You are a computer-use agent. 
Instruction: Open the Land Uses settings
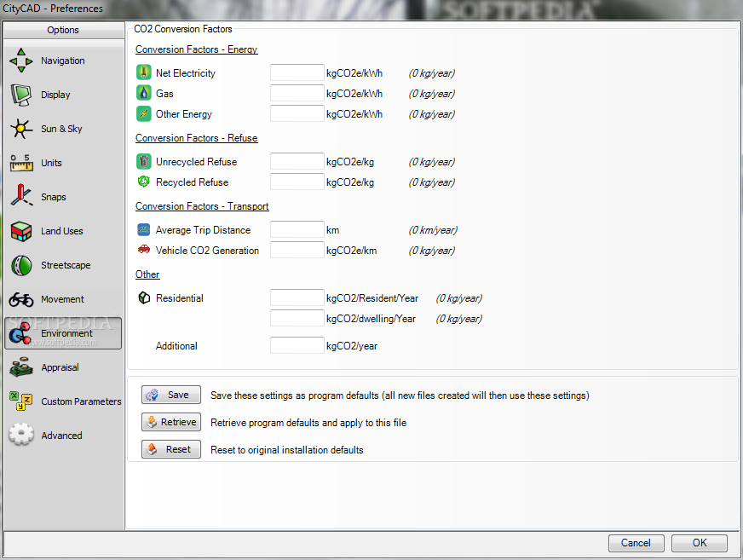62,231
